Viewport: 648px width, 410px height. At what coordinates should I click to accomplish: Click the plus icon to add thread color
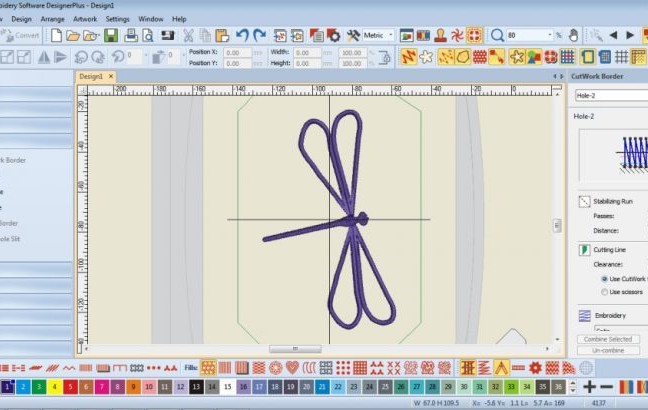pyautogui.click(x=590, y=387)
